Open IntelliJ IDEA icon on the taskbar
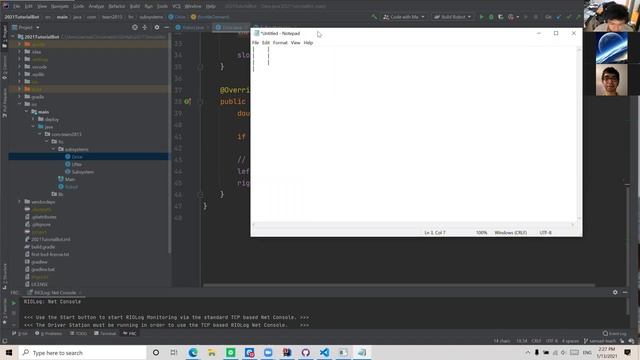The image size is (640, 360). (x=287, y=352)
